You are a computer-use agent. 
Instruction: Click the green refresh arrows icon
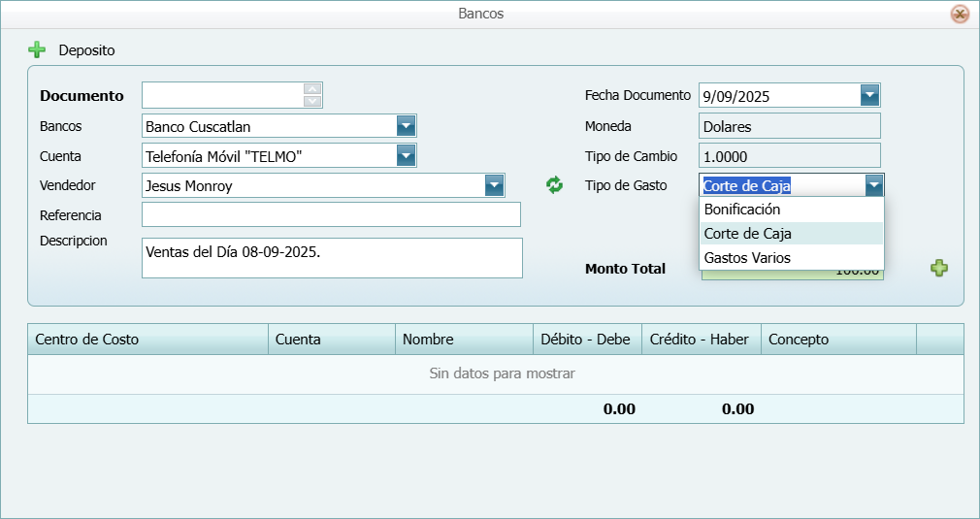554,185
